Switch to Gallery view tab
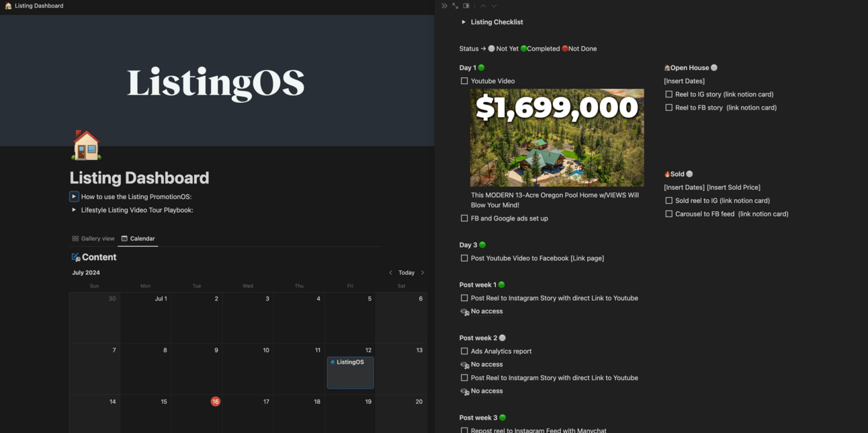This screenshot has height=433, width=868. (x=93, y=239)
